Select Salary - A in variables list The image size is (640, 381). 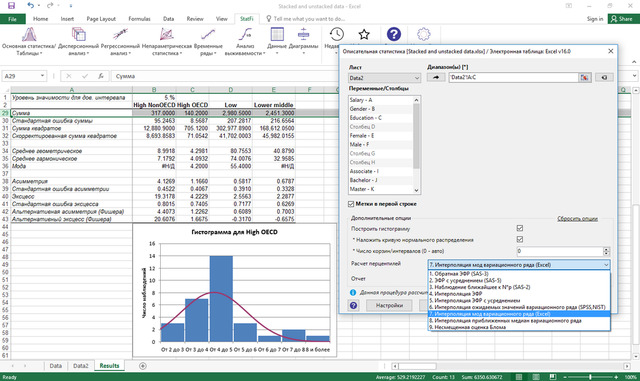coord(380,100)
